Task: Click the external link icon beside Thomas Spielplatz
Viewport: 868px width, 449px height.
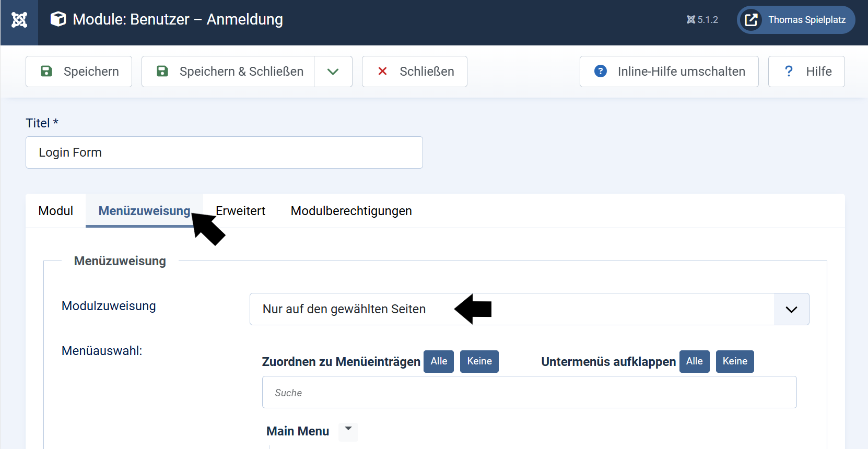Action: pos(751,20)
